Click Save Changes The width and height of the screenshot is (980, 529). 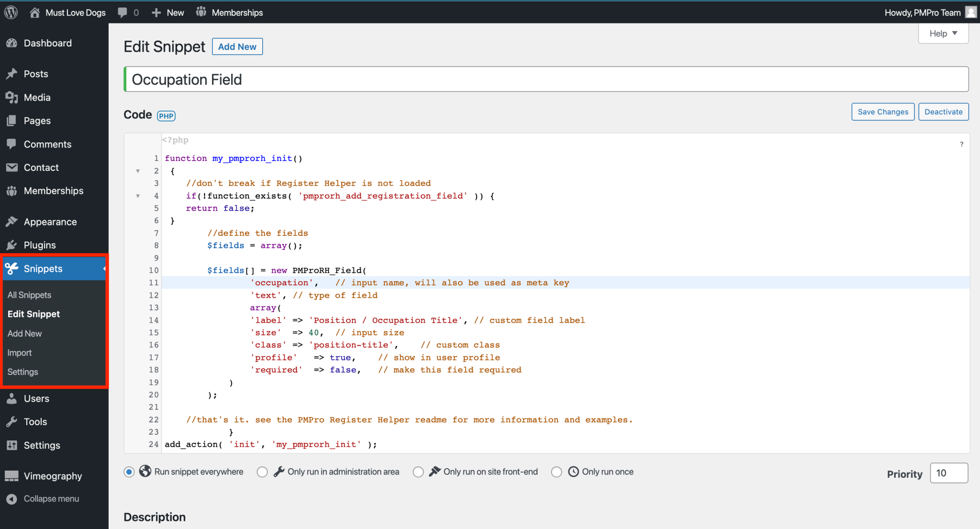[x=883, y=112]
